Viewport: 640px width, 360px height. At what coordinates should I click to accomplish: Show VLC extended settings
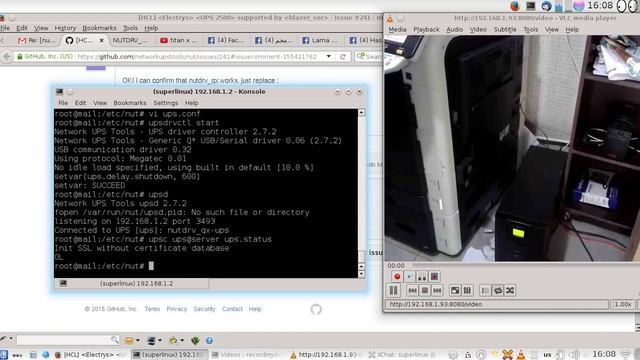pyautogui.click(x=467, y=291)
